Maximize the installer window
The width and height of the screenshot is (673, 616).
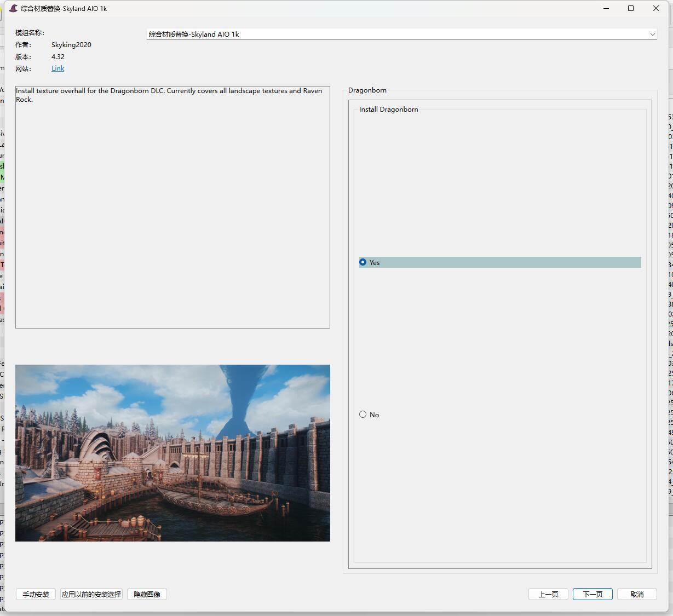pyautogui.click(x=631, y=8)
